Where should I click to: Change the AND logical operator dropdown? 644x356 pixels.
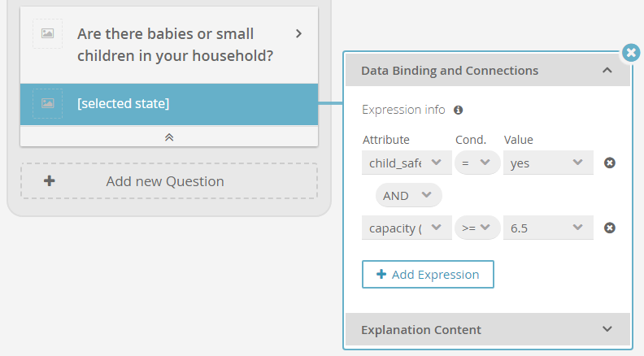point(409,195)
